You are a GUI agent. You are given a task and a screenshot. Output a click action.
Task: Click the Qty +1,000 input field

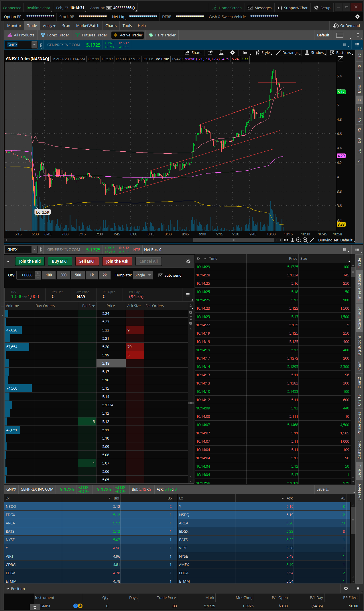(x=26, y=275)
